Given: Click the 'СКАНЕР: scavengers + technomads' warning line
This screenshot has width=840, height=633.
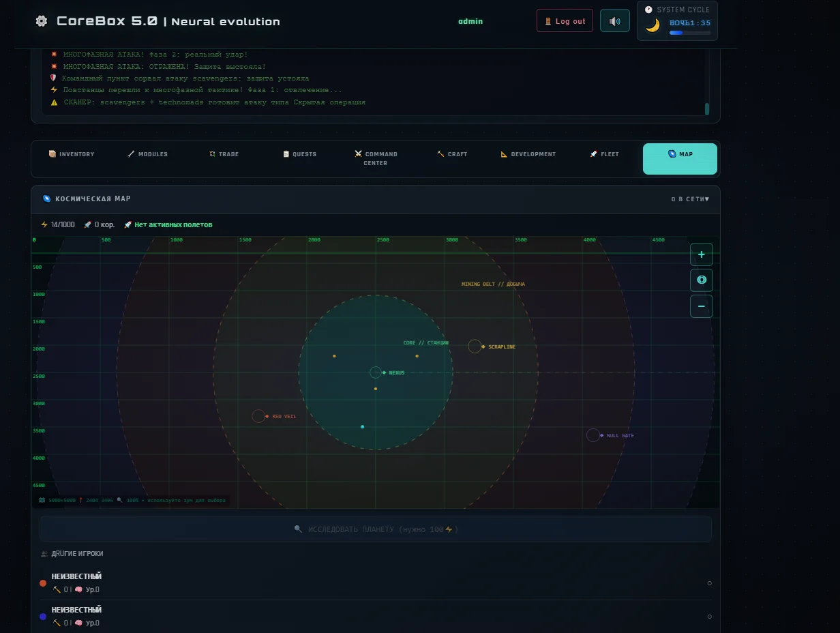Looking at the screenshot, I should point(208,102).
